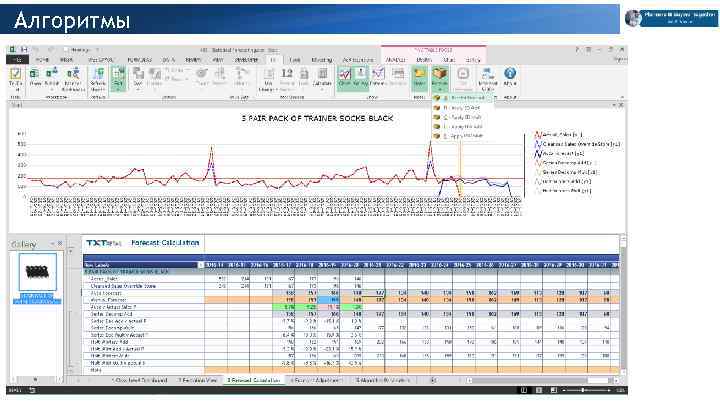Image resolution: width=720 pixels, height=405 pixels.
Task: Select the Auto Forecast row label
Action: pos(106,293)
